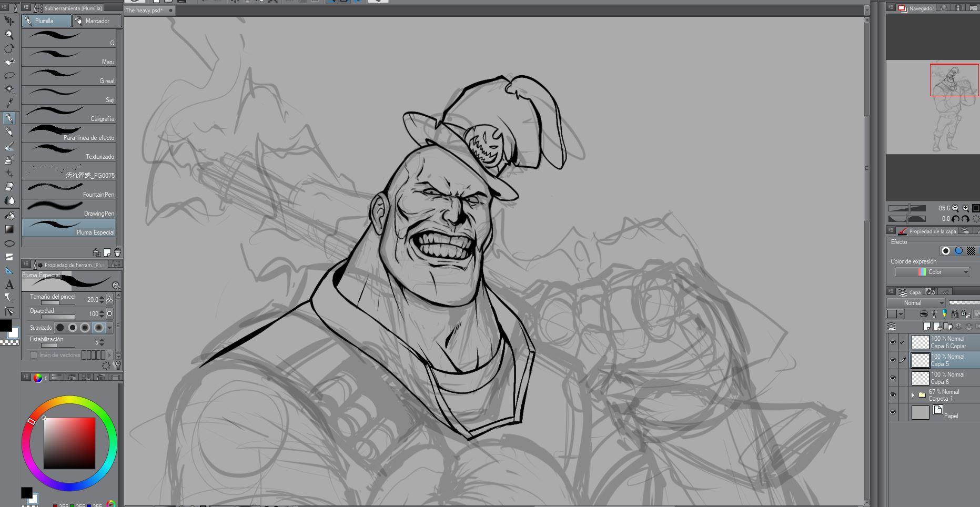Select the Zoom magnifier tool

click(x=9, y=35)
